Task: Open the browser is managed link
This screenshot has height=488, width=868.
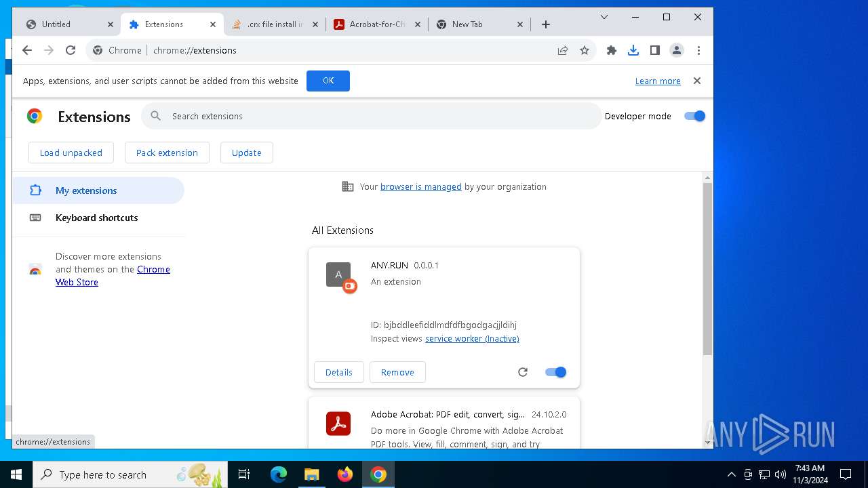Action: click(421, 186)
